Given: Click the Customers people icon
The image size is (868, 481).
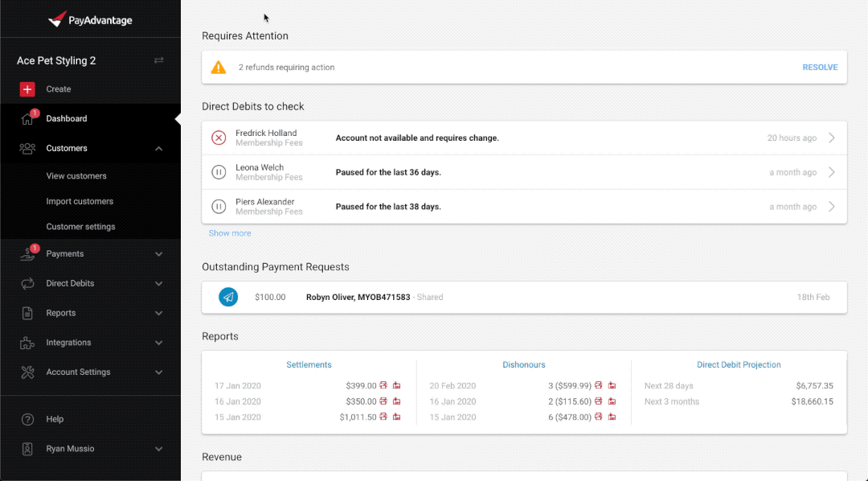Looking at the screenshot, I should tap(27, 149).
